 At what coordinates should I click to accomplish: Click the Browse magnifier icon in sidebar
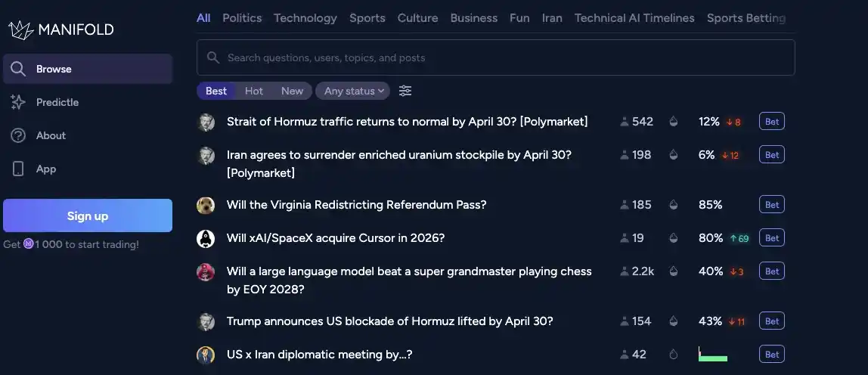[x=17, y=69]
